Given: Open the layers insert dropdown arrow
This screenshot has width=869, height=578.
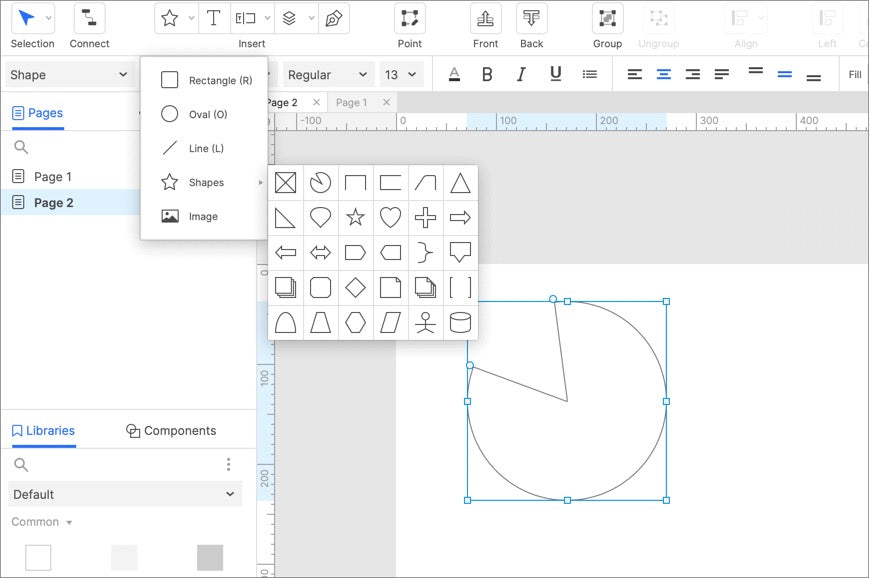Looking at the screenshot, I should [311, 18].
